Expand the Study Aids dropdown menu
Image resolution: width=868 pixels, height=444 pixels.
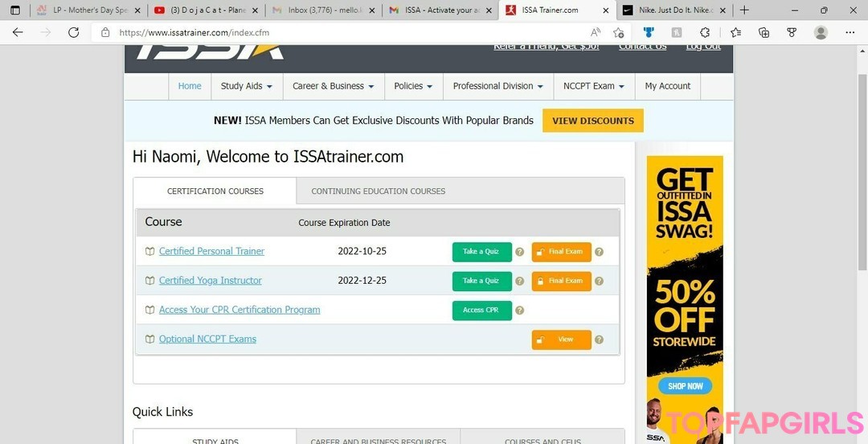246,86
